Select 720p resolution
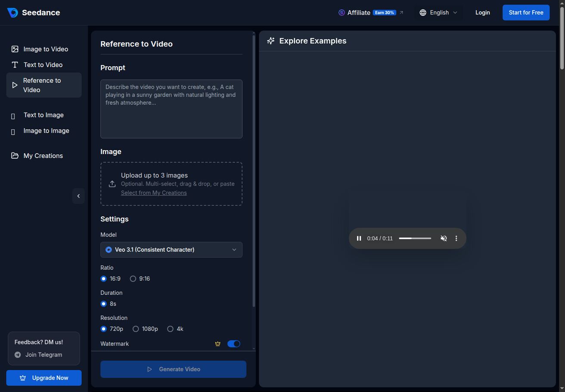 pyautogui.click(x=103, y=329)
